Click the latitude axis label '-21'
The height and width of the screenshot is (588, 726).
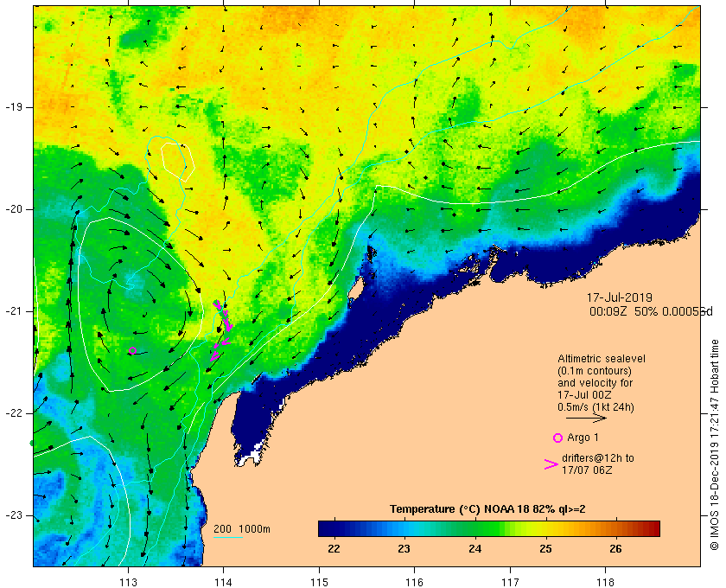tap(14, 311)
